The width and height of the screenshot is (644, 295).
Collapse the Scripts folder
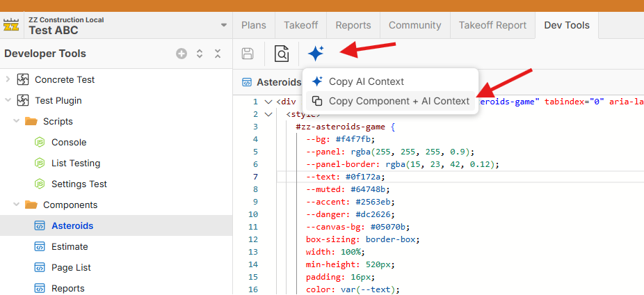16,121
